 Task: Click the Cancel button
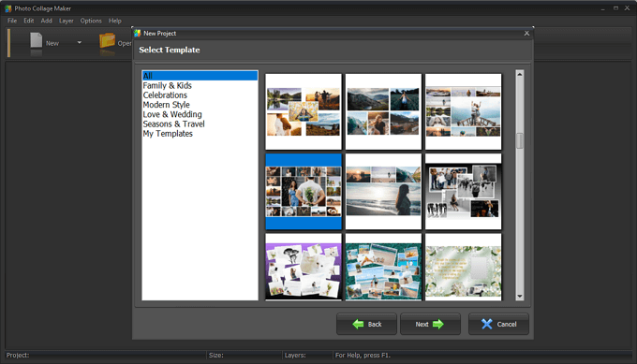click(x=498, y=324)
